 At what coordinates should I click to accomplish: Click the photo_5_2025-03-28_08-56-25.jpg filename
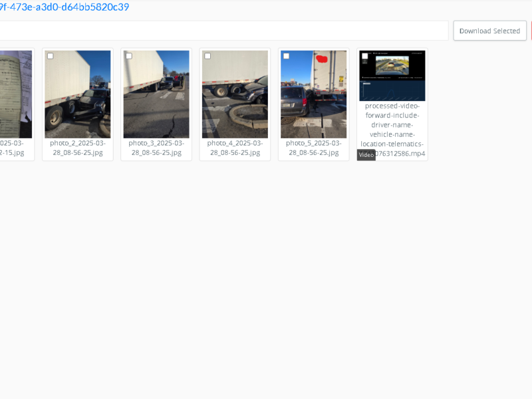(314, 148)
